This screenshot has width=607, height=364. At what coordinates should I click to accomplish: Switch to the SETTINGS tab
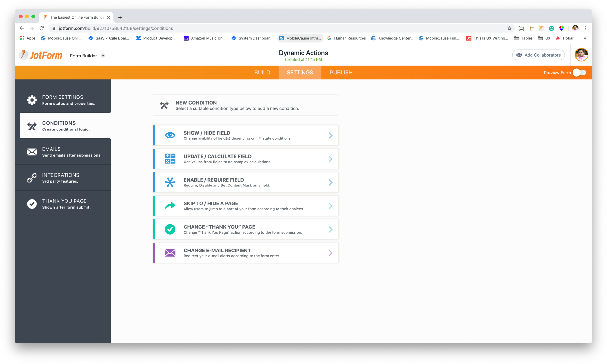tap(300, 72)
